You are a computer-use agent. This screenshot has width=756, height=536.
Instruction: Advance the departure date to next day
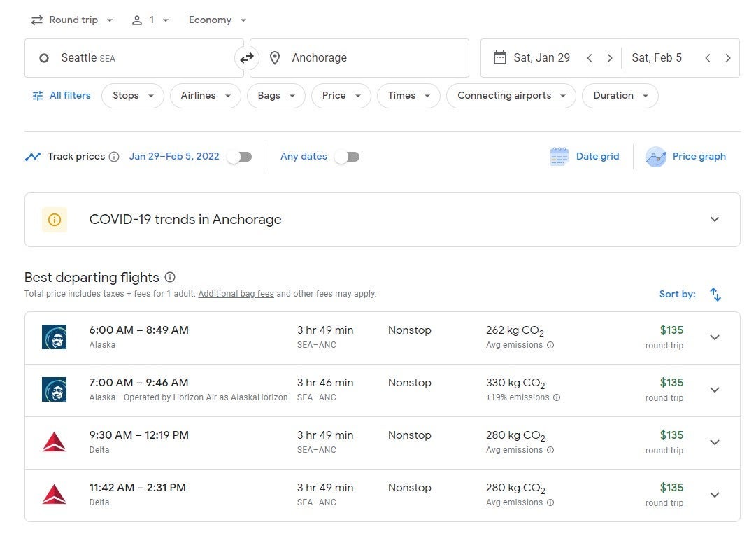point(609,58)
